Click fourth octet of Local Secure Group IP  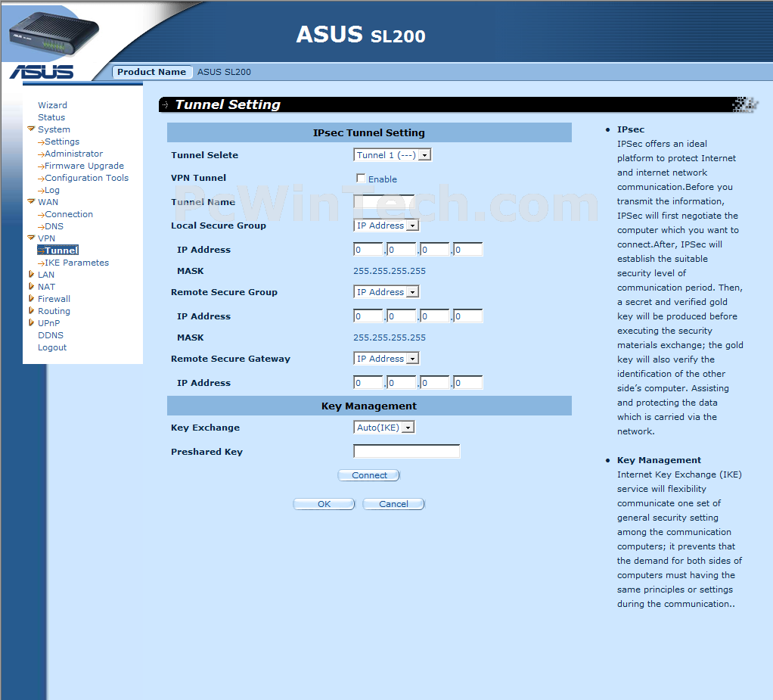pos(468,249)
